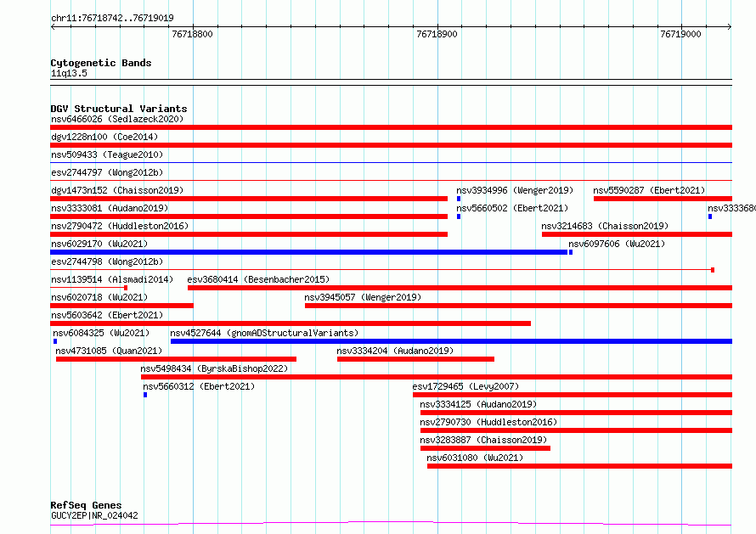Click the Cytogenetic Bands track title
This screenshot has width=756, height=534.
pyautogui.click(x=101, y=63)
